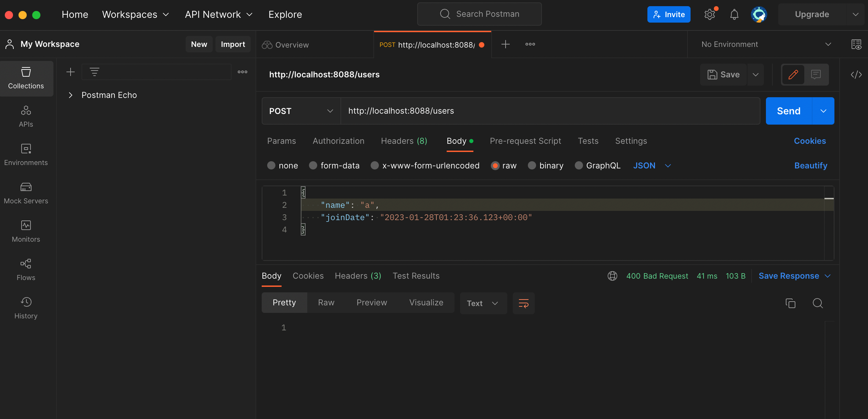Expand the Postman Echo collection
868x419 pixels.
[x=71, y=95]
